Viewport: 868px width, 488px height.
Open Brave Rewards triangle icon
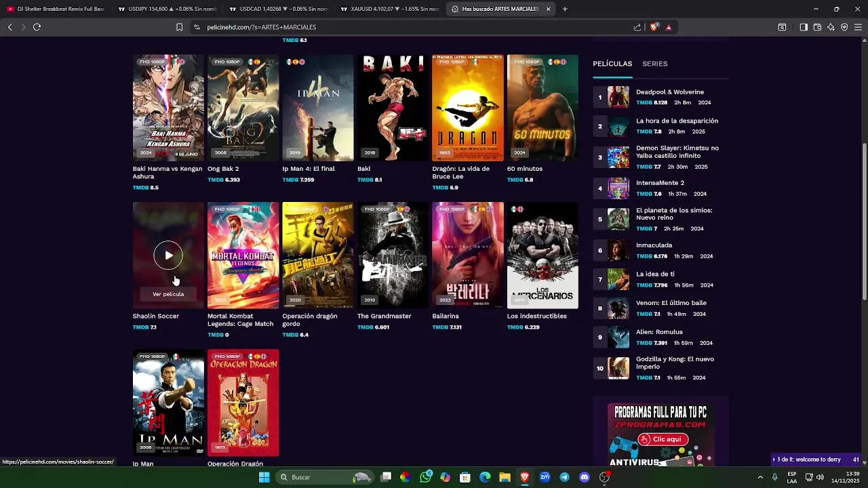[x=669, y=27]
